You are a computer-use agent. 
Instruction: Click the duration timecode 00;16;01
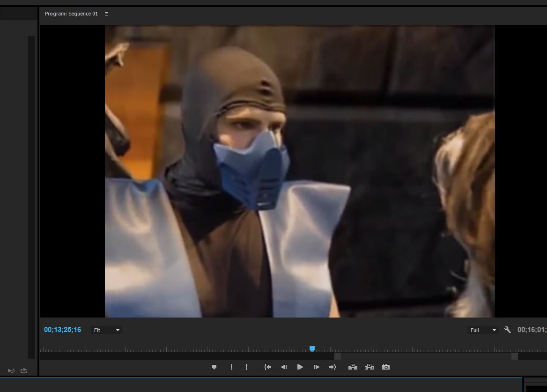pos(532,330)
